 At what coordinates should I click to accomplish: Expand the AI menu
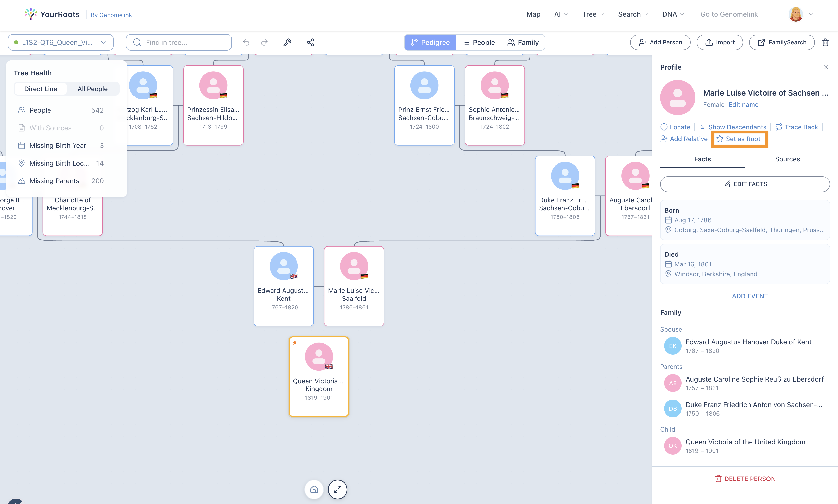(561, 14)
